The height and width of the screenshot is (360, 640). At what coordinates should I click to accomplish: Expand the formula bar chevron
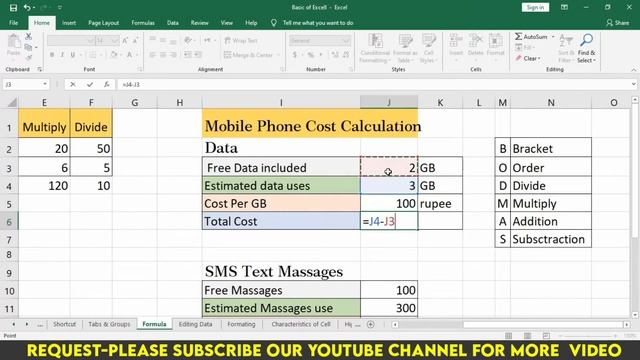[x=633, y=84]
